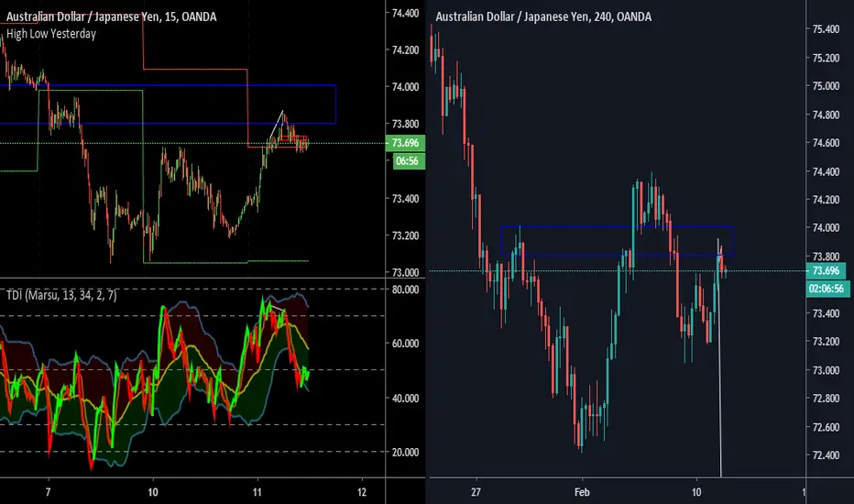The height and width of the screenshot is (504, 854).
Task: Click date label 27 on right time axis
Action: (476, 493)
